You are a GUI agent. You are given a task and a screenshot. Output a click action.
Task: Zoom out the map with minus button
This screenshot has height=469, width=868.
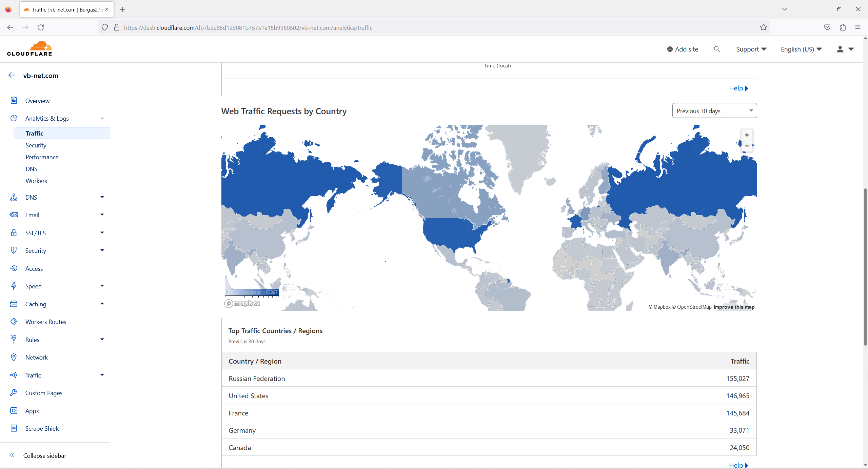[x=747, y=146]
